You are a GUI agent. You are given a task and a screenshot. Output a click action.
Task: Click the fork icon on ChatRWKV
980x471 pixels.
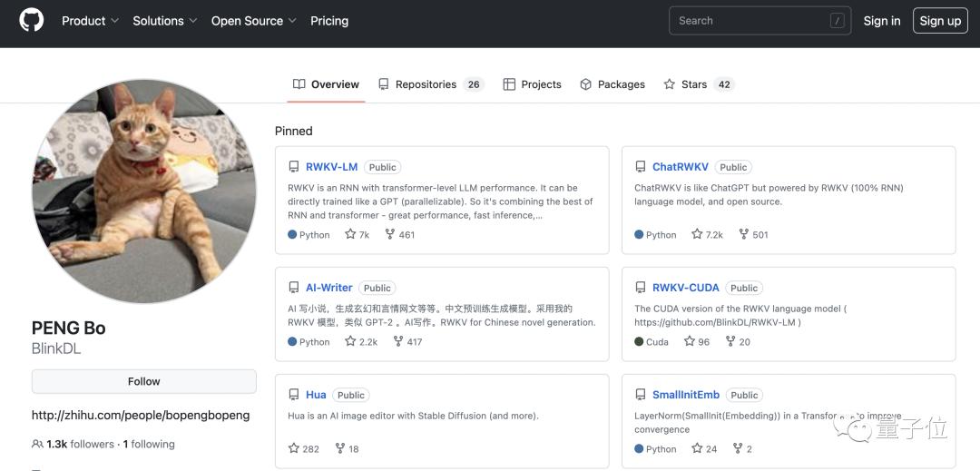point(743,234)
